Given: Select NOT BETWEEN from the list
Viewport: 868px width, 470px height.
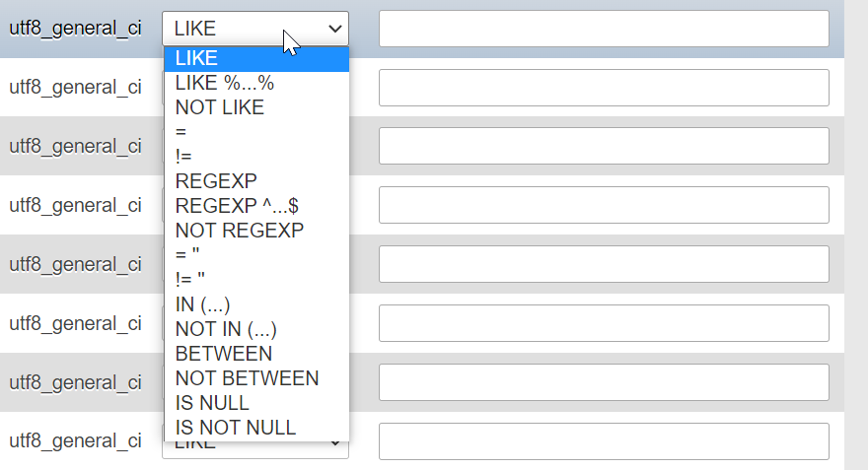Looking at the screenshot, I should 256,378.
